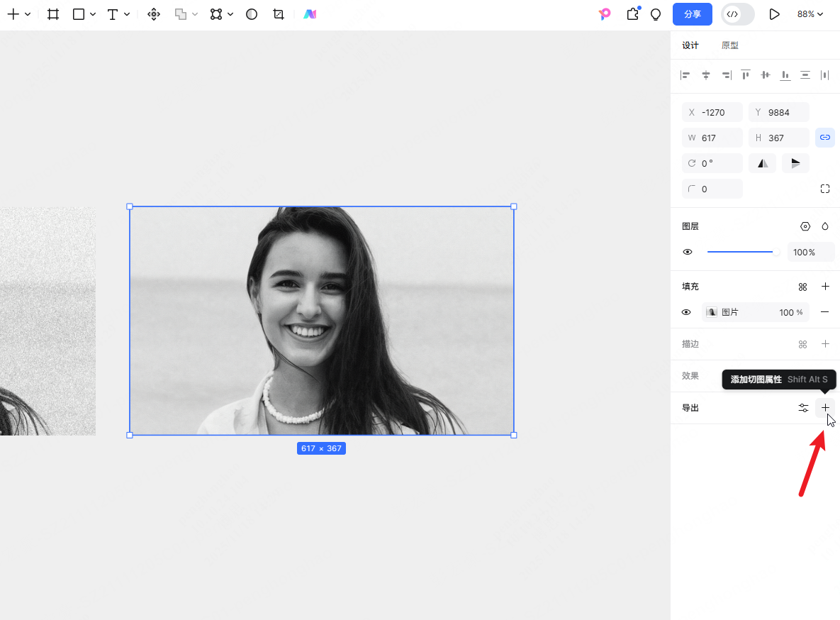Click the blue 分享 button
The width and height of the screenshot is (840, 620).
pyautogui.click(x=692, y=14)
